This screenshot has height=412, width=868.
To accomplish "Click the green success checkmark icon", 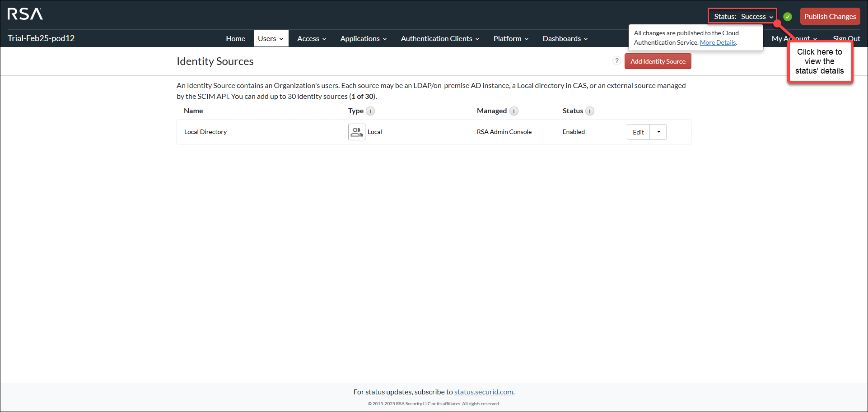I will click(x=788, y=16).
